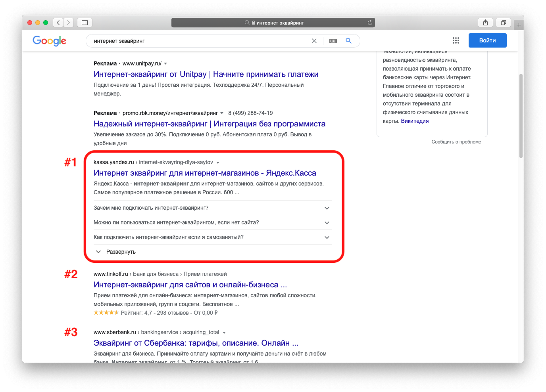
Task: Open Яндекс.Касса интернет эквайринг result
Action: [x=205, y=173]
